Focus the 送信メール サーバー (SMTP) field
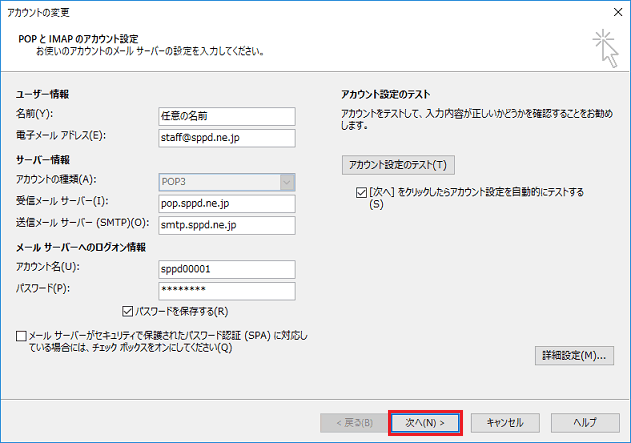 (x=227, y=225)
